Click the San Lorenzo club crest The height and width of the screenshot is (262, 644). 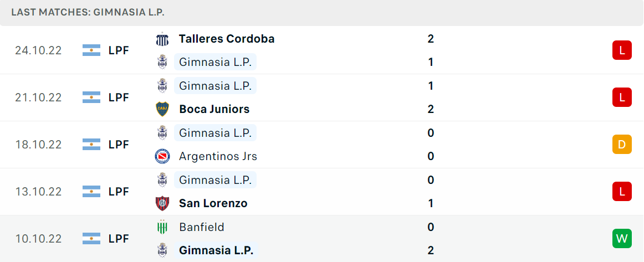tap(162, 203)
